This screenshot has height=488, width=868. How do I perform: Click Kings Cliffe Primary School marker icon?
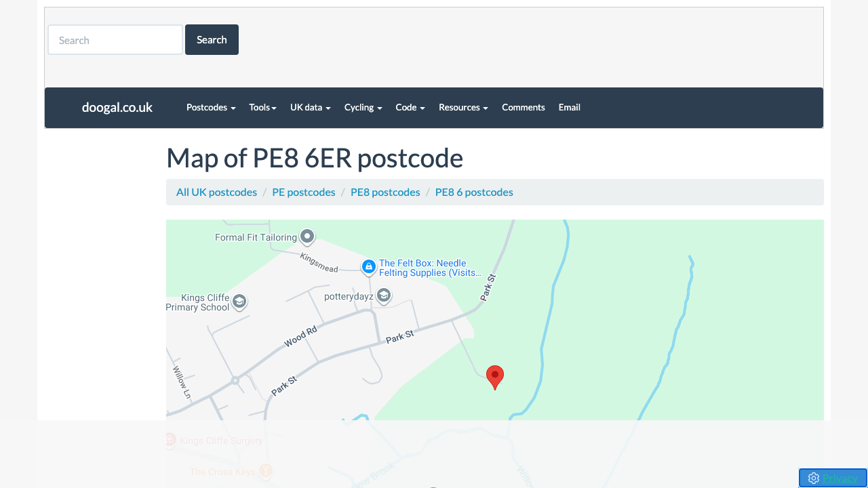[239, 302]
